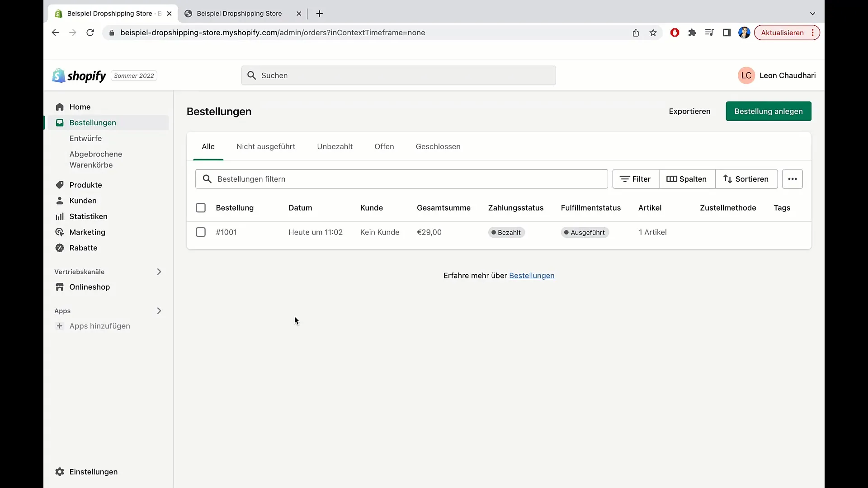Click the browser back arrow
The width and height of the screenshot is (868, 488).
pos(55,33)
